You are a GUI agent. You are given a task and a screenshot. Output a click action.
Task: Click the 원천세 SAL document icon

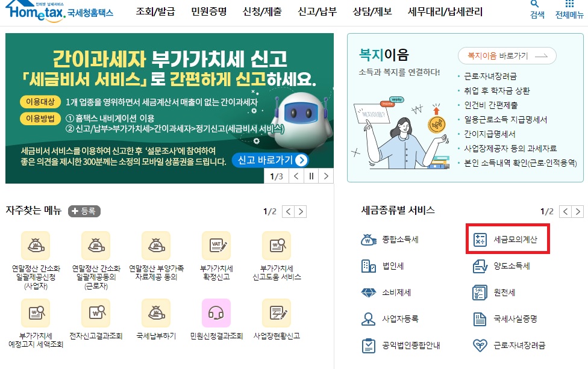tap(480, 293)
